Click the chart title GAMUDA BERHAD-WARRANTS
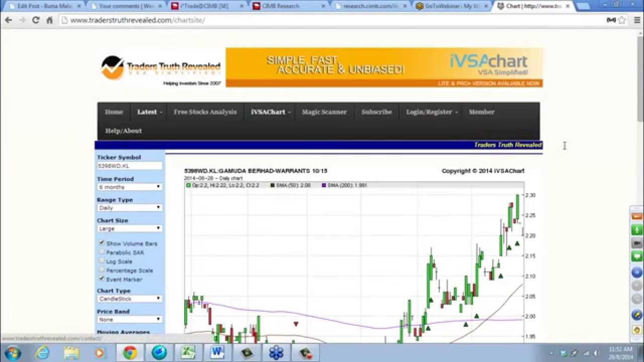644x362 pixels. 256,171
